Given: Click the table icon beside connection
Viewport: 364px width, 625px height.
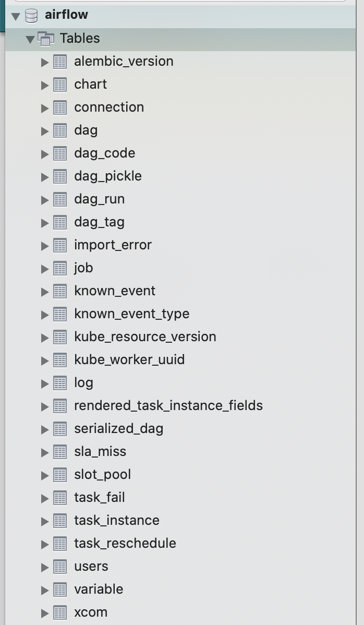Looking at the screenshot, I should point(60,107).
